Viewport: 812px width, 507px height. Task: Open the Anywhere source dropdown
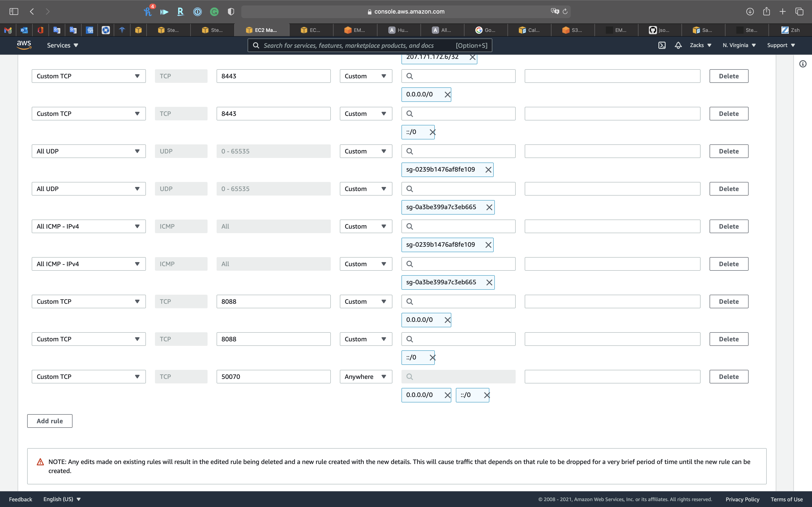click(x=366, y=377)
